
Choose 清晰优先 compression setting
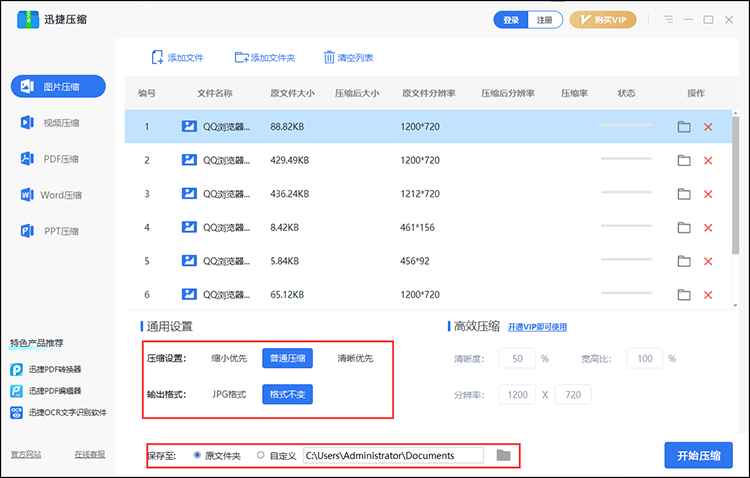point(355,358)
